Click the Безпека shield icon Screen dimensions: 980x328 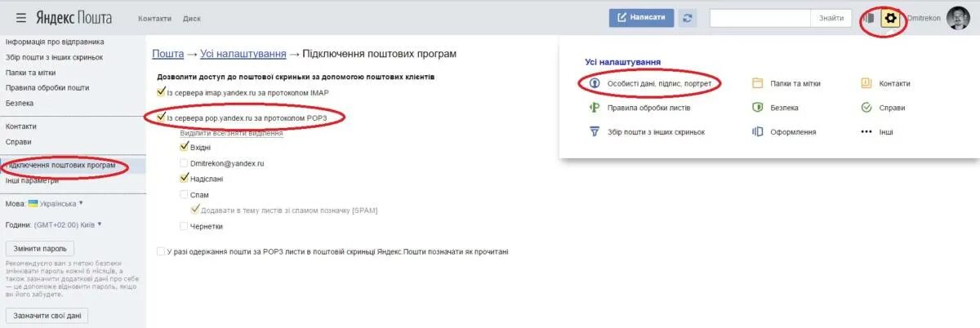757,107
